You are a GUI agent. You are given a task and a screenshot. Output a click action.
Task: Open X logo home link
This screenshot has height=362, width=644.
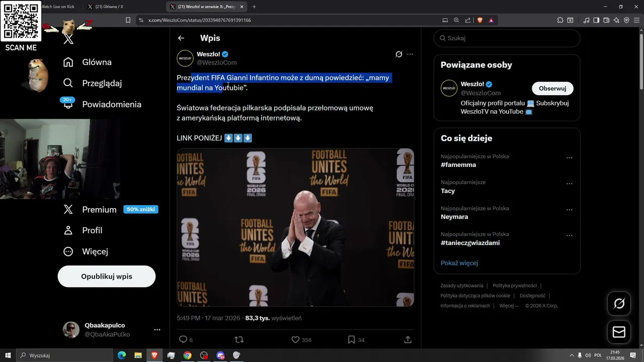tap(68, 39)
